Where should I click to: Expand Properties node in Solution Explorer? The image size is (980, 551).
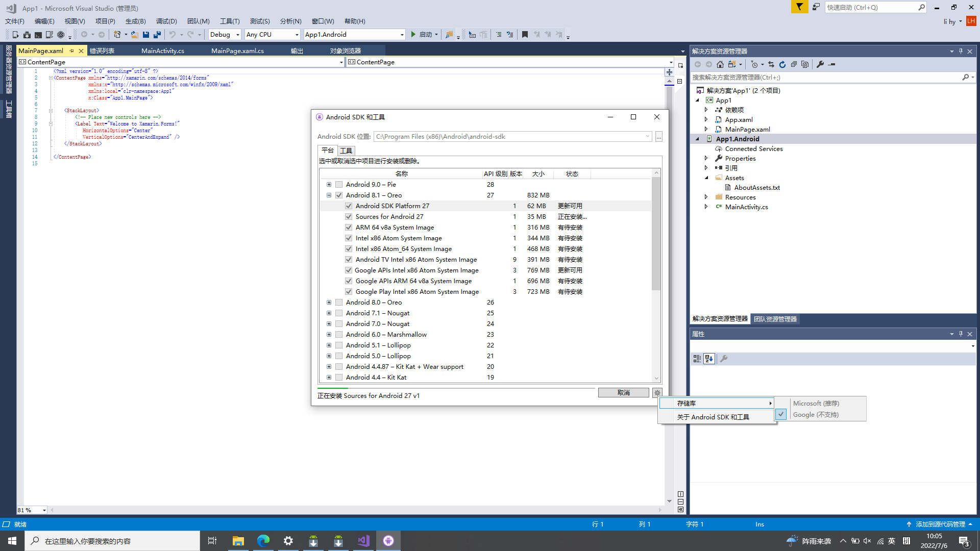coord(706,159)
